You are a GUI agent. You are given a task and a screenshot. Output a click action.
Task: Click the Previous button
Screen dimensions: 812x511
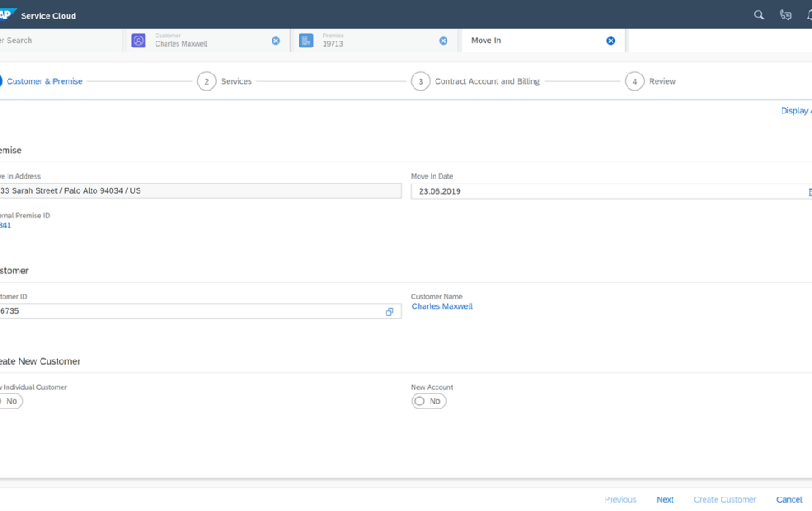click(x=620, y=500)
